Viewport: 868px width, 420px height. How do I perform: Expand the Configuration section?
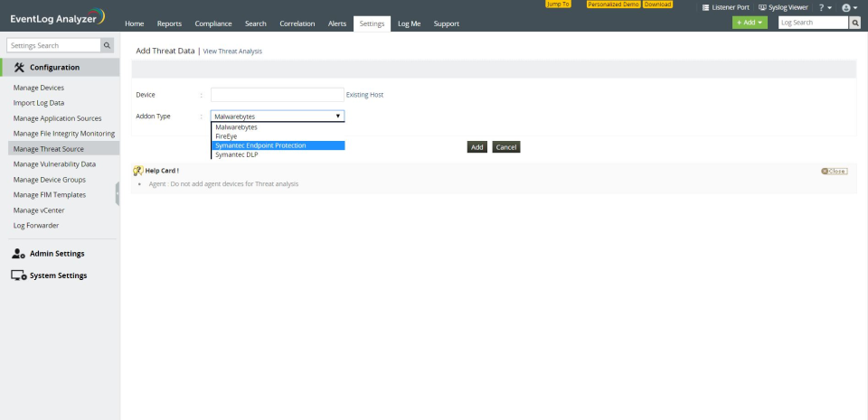[x=60, y=68]
